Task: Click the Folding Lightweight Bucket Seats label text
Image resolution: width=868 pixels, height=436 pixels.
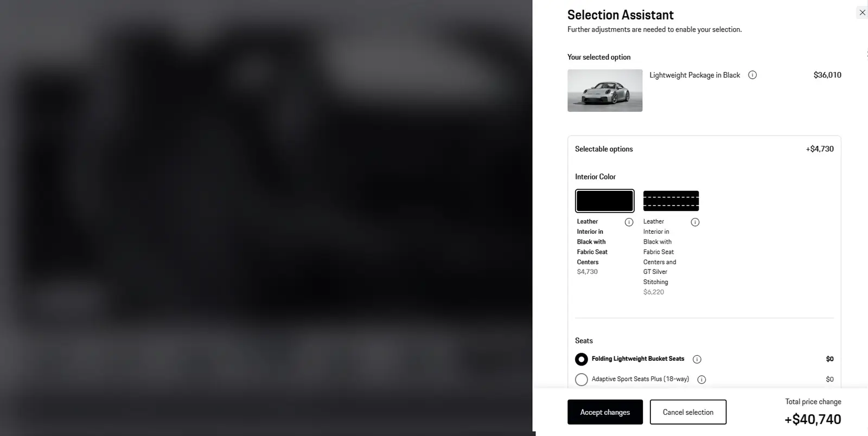Action: coord(638,358)
